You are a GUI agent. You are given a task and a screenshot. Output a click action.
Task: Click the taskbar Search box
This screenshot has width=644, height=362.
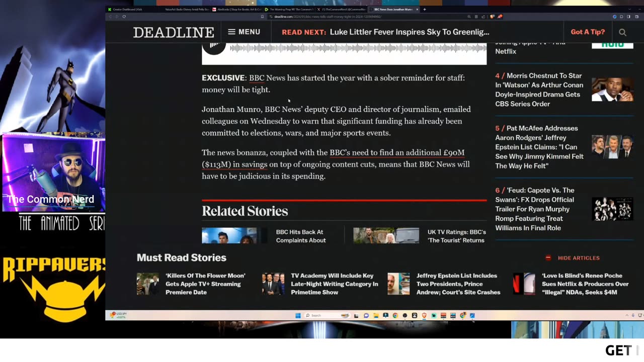tap(327, 315)
